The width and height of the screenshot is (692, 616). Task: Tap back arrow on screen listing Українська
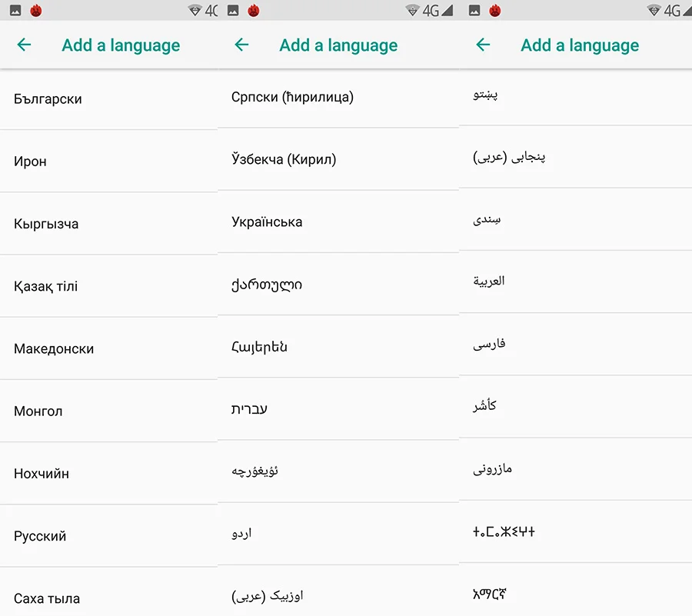tap(241, 44)
